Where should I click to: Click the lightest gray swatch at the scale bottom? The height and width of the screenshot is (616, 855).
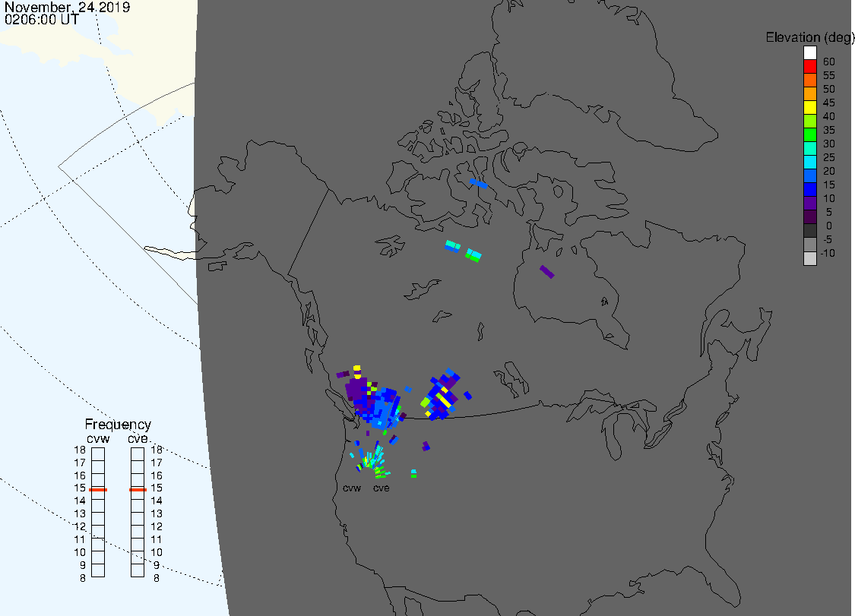click(x=809, y=258)
